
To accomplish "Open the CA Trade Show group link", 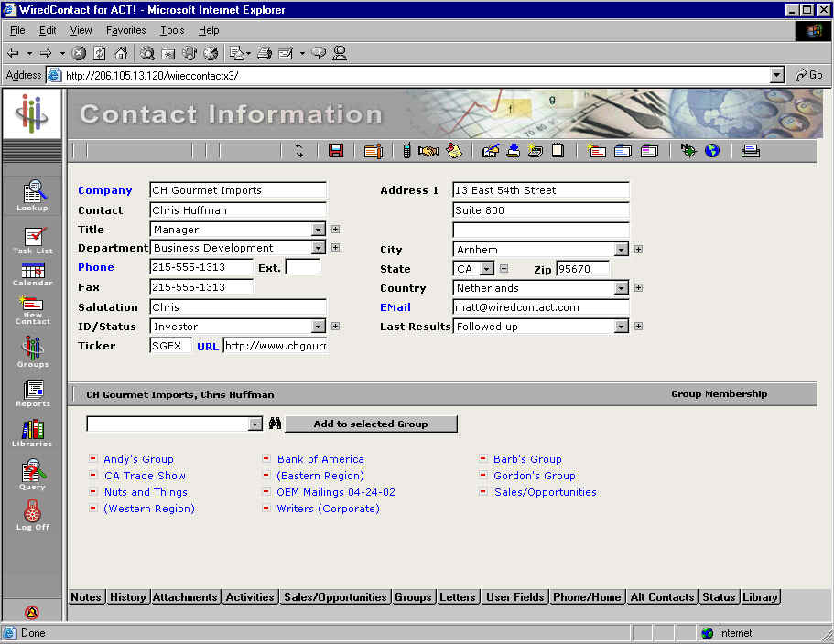I will pyautogui.click(x=145, y=476).
